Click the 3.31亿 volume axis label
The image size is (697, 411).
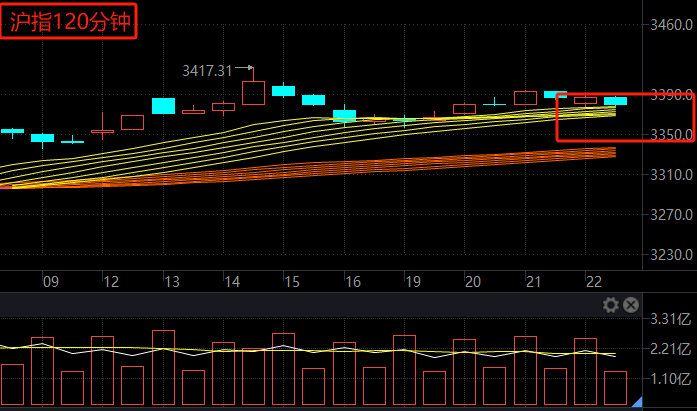coord(670,319)
